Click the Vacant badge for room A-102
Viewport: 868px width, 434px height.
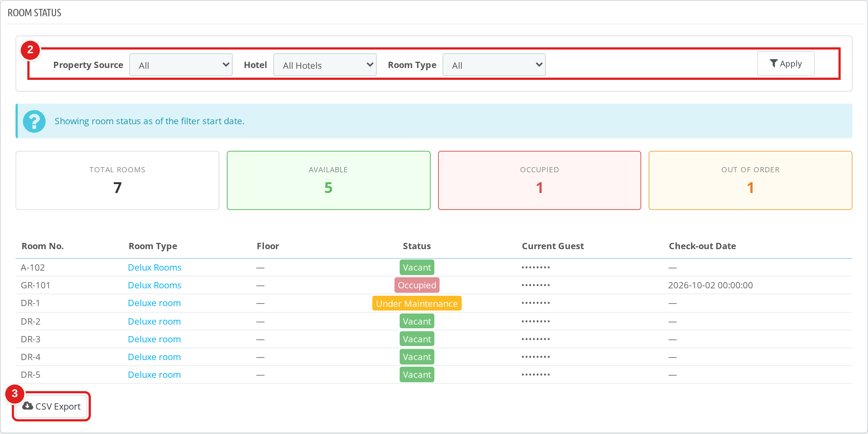(x=417, y=267)
